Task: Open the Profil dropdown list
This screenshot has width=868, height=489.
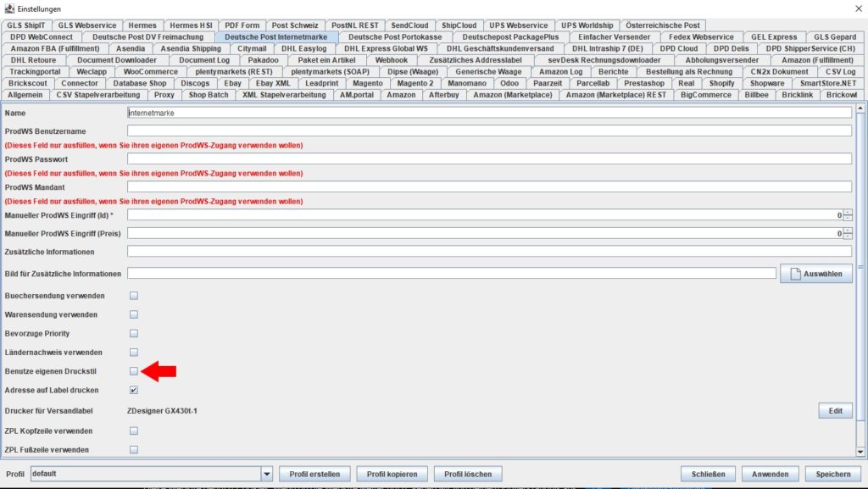Action: [x=267, y=474]
